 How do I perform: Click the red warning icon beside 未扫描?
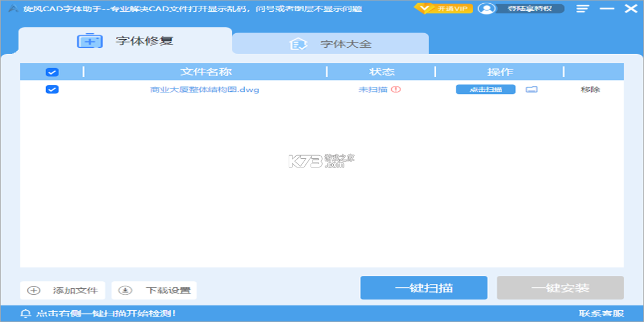point(396,90)
